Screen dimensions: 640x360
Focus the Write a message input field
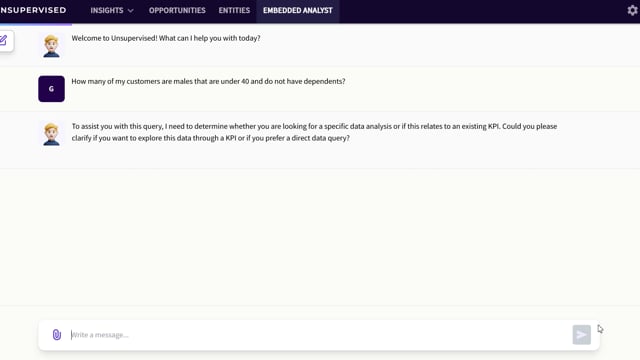(x=320, y=335)
